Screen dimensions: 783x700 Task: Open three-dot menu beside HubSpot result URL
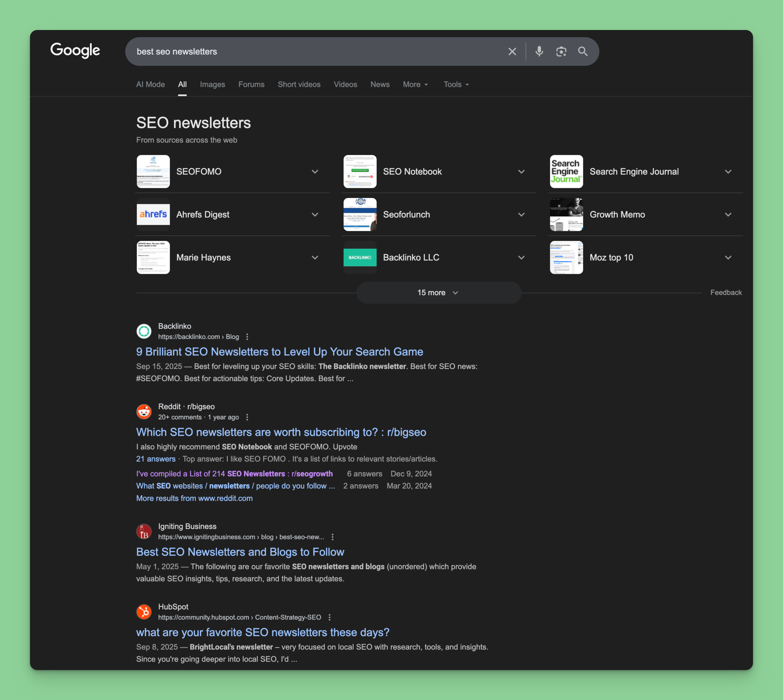point(330,617)
